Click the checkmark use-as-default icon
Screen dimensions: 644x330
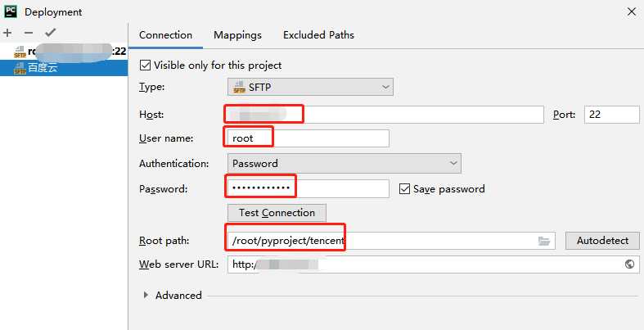pyautogui.click(x=51, y=33)
